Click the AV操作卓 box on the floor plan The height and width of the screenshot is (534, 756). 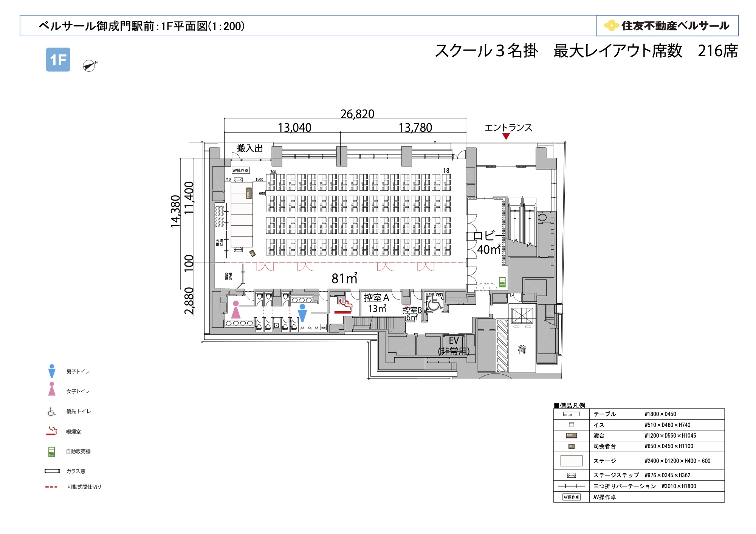coord(240,170)
